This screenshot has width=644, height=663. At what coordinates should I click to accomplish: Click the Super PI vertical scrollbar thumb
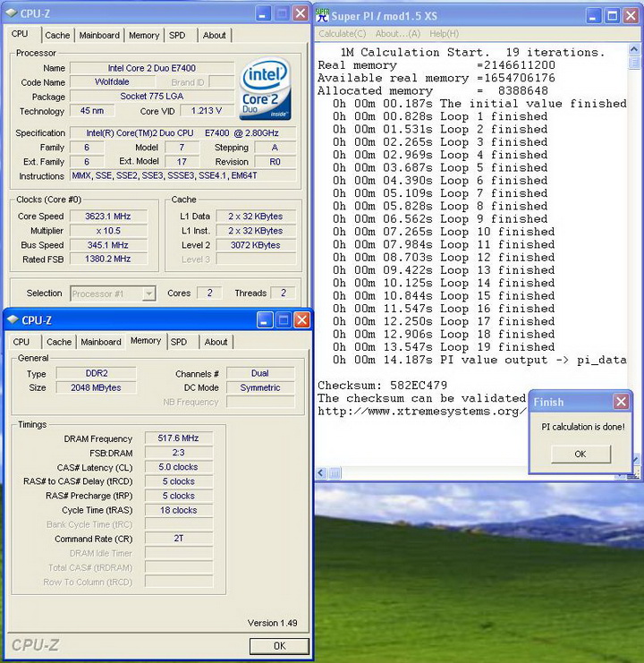click(x=634, y=63)
